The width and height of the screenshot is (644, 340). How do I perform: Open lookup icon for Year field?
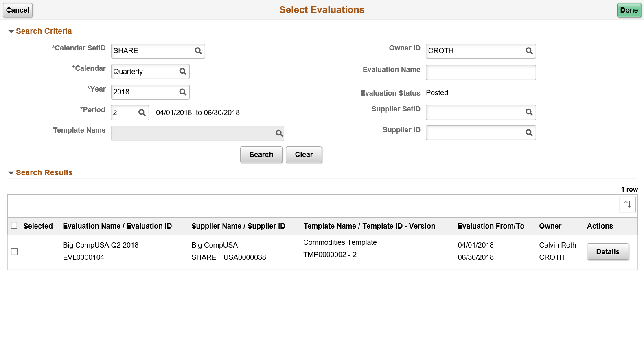click(x=183, y=92)
